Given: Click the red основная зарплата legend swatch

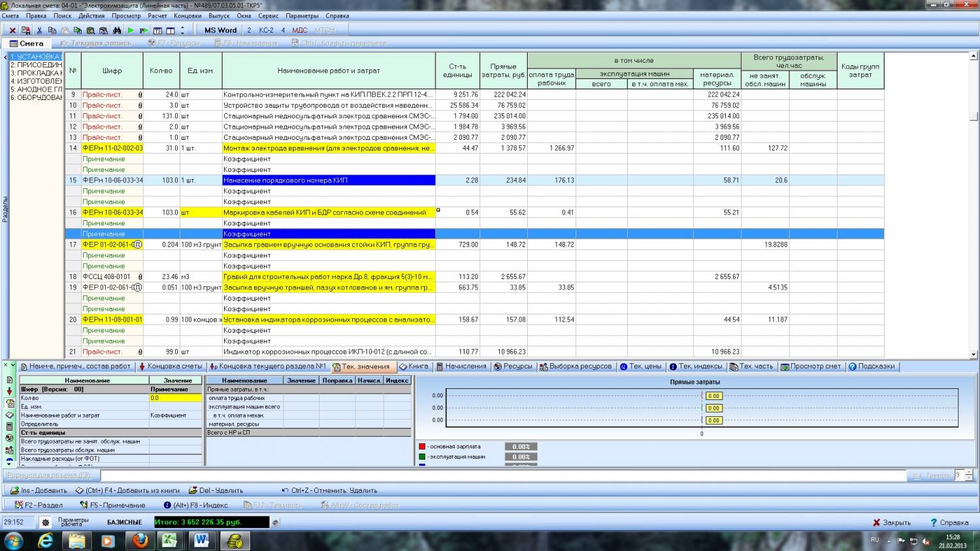Looking at the screenshot, I should point(422,446).
